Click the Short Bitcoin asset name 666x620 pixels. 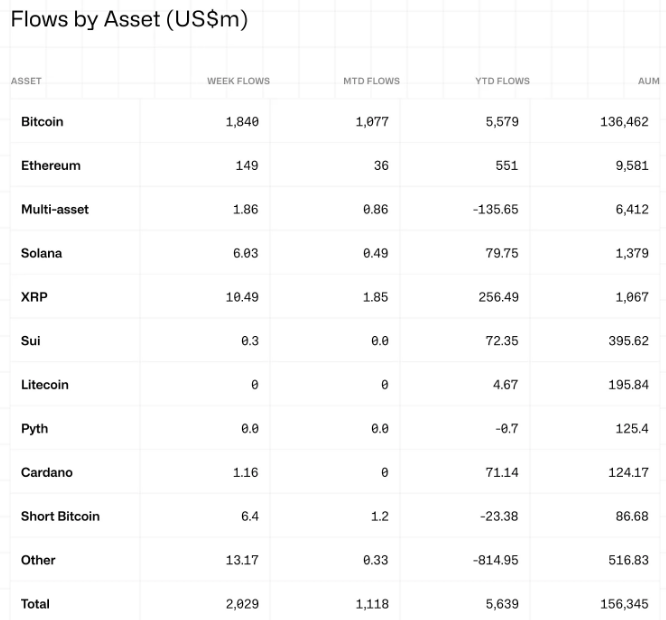60,517
